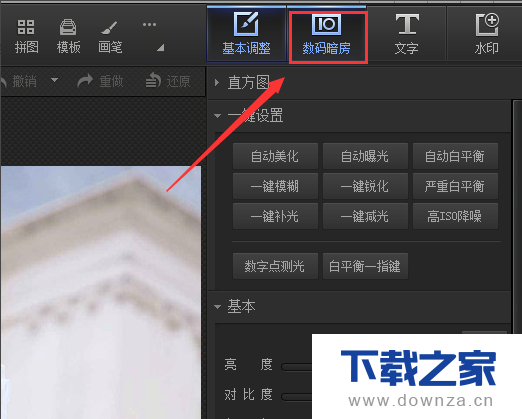522x419 pixels.
Task: Activate 白平衡一指键 white balance picker
Action: (365, 266)
